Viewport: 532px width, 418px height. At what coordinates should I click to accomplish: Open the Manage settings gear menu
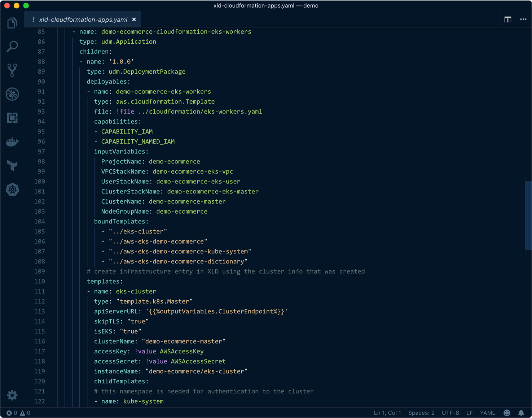(12, 395)
